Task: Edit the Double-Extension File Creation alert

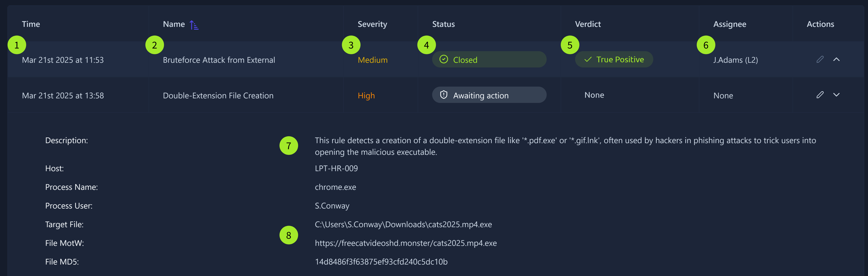Action: pos(820,95)
